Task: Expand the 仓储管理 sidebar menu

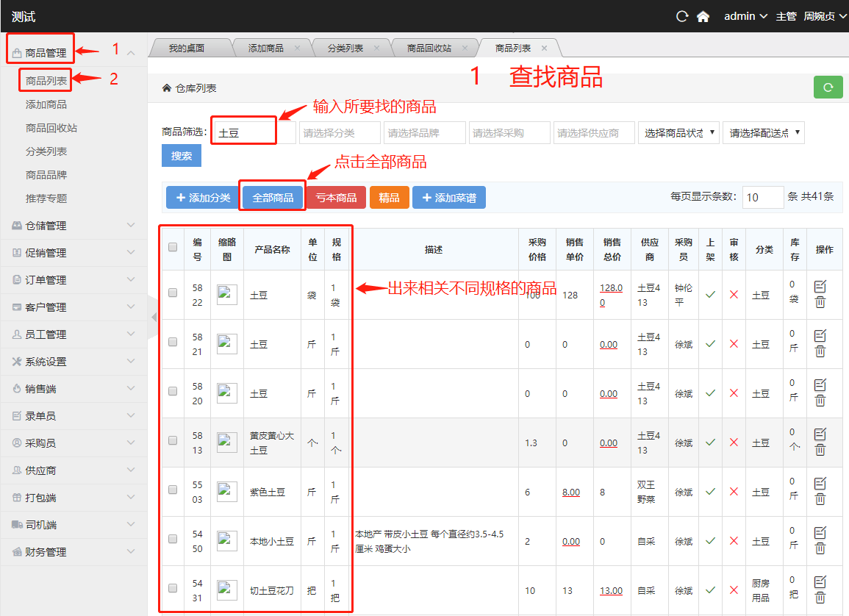Action: point(74,226)
